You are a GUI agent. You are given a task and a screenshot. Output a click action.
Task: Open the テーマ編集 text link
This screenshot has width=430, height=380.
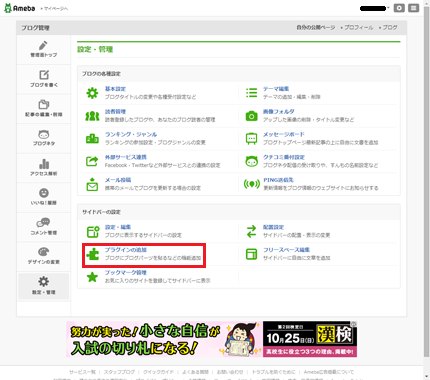coord(276,89)
